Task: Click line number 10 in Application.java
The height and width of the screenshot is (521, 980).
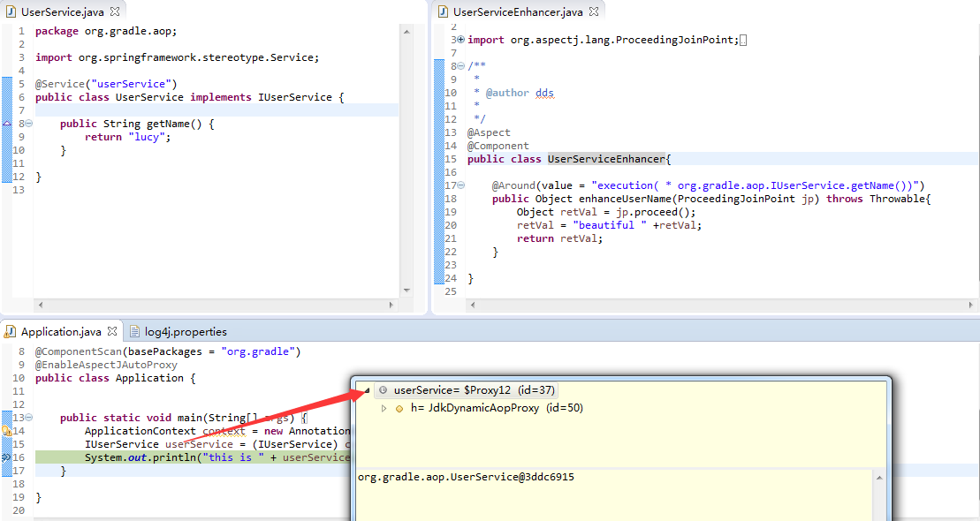Action: point(19,378)
